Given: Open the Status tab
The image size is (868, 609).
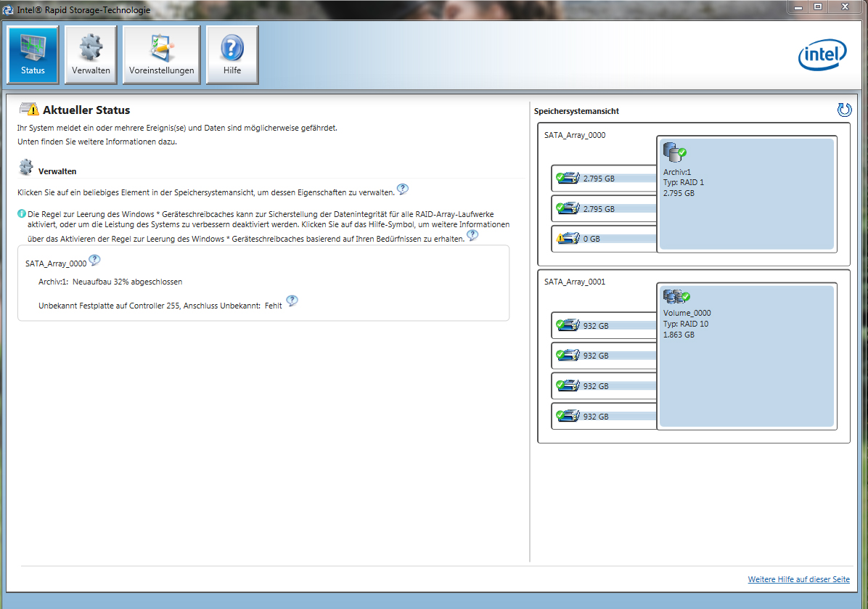Looking at the screenshot, I should point(33,54).
